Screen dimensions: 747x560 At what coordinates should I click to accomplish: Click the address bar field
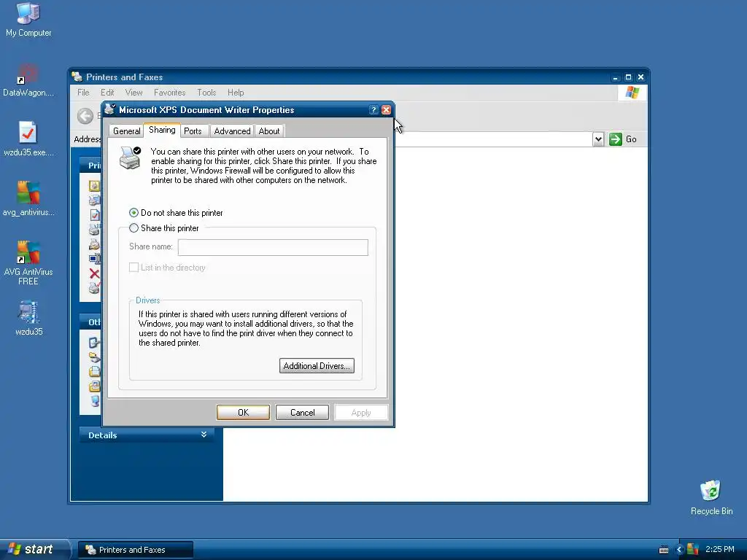click(493, 139)
